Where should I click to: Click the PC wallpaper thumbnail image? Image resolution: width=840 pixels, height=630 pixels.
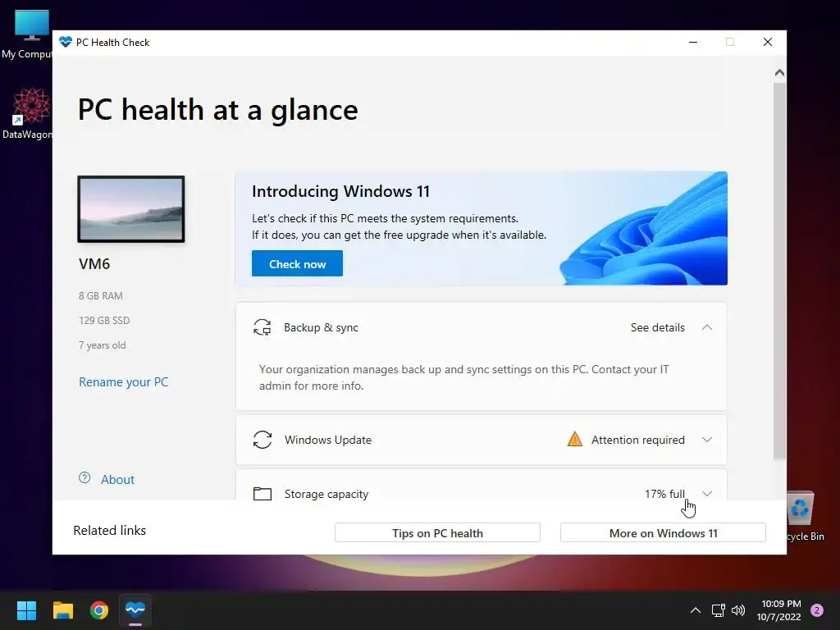(x=131, y=209)
